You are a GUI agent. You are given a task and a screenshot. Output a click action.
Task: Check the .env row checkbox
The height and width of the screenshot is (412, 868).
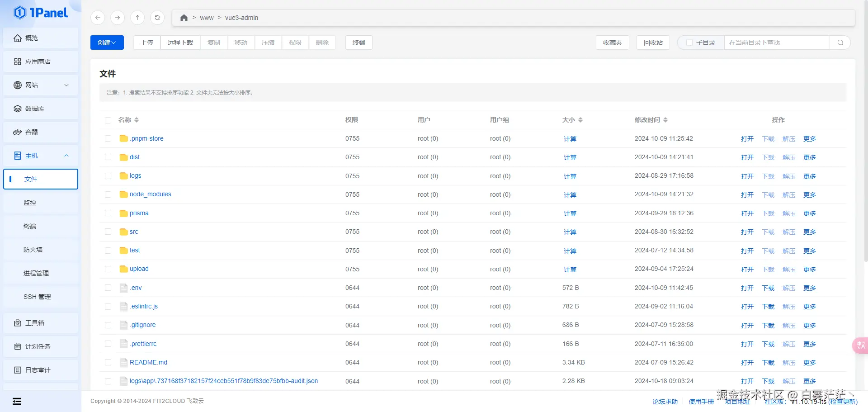[108, 288]
